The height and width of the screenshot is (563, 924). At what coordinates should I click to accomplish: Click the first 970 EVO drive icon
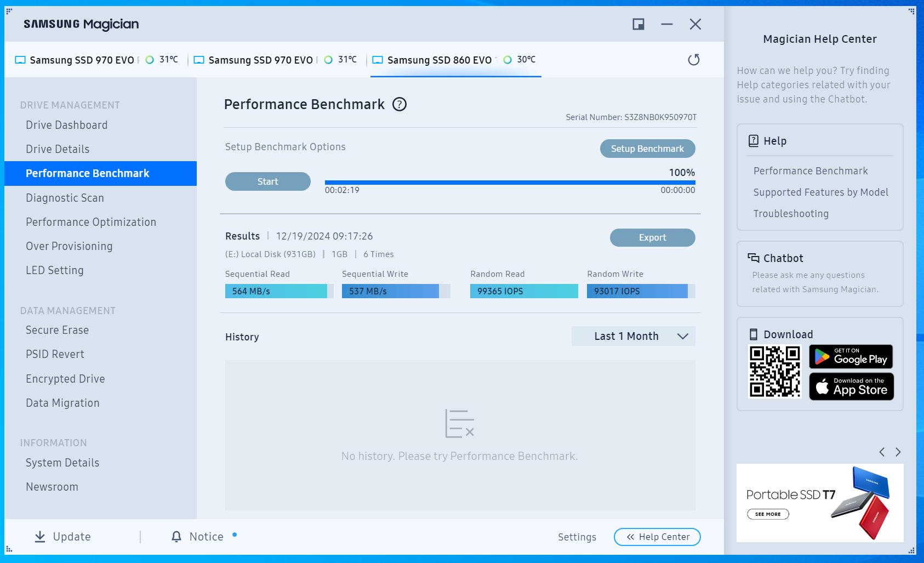(20, 60)
